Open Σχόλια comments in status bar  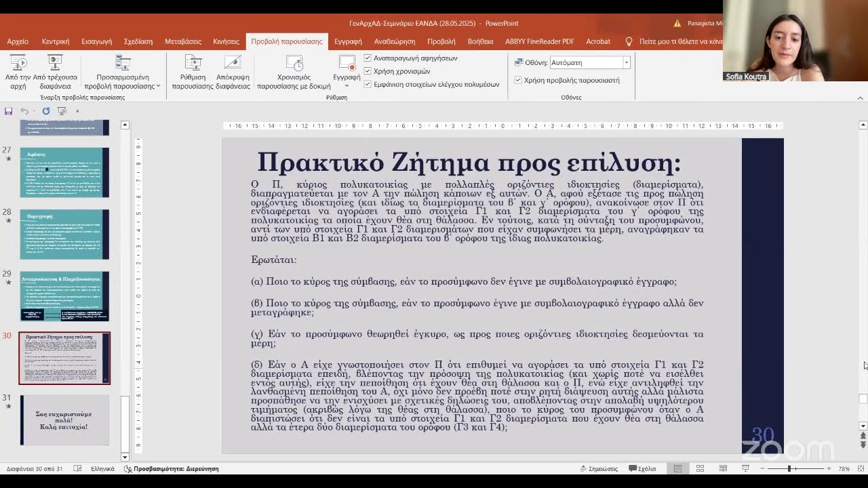[x=642, y=468]
